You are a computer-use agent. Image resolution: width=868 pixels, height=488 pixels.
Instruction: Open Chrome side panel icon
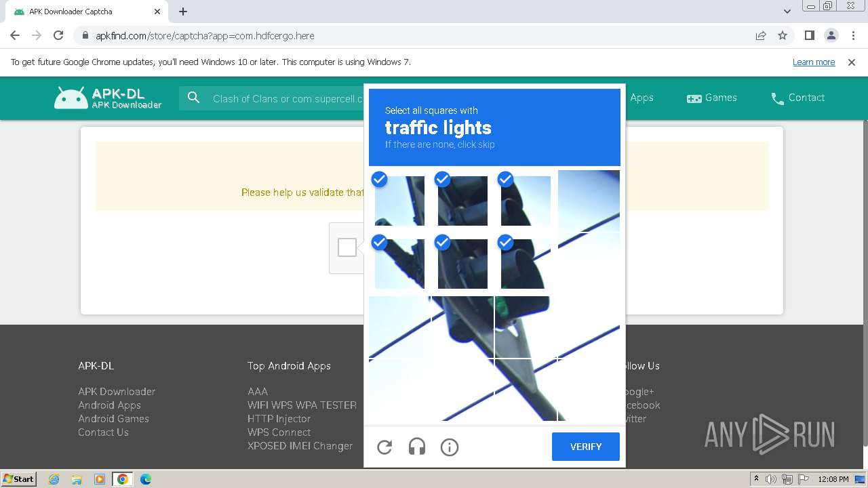click(x=809, y=35)
